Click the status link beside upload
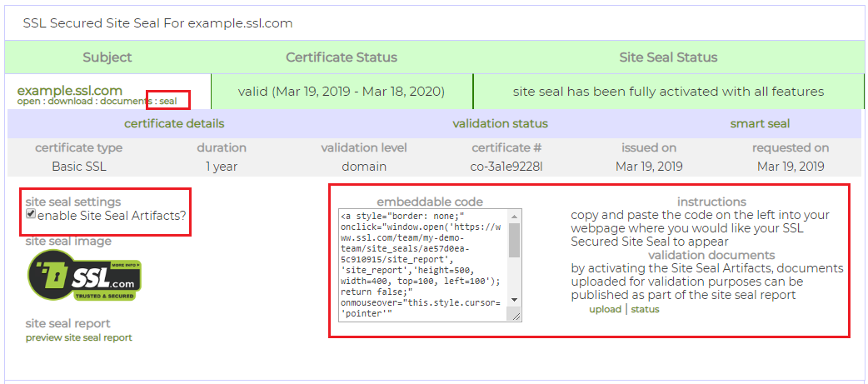 click(x=645, y=309)
